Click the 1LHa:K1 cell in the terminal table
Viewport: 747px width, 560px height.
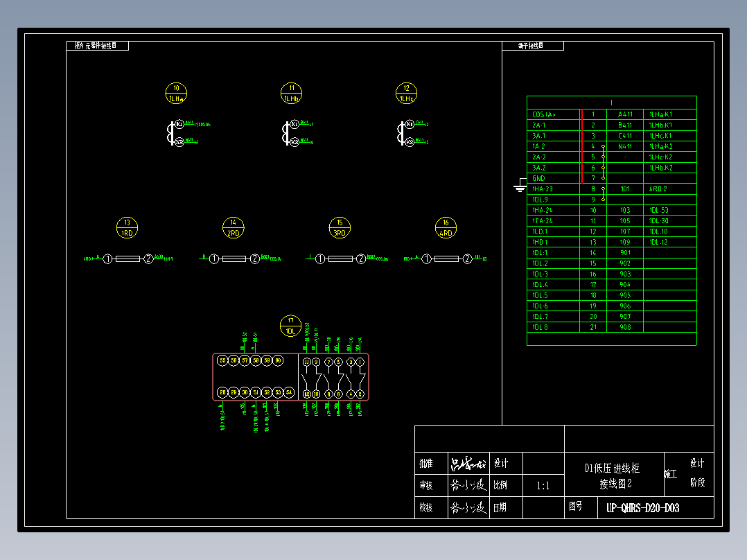[x=660, y=114]
